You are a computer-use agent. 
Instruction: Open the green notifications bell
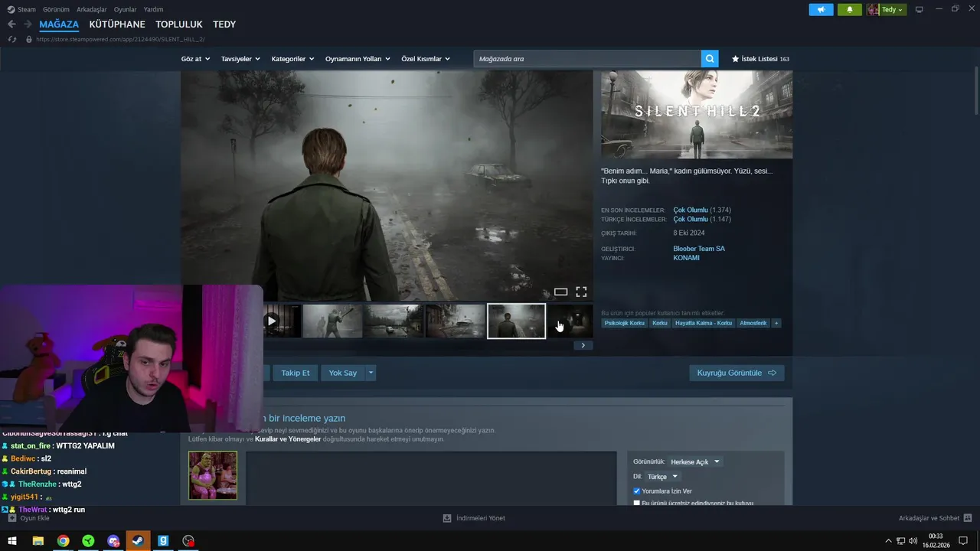tap(850, 10)
